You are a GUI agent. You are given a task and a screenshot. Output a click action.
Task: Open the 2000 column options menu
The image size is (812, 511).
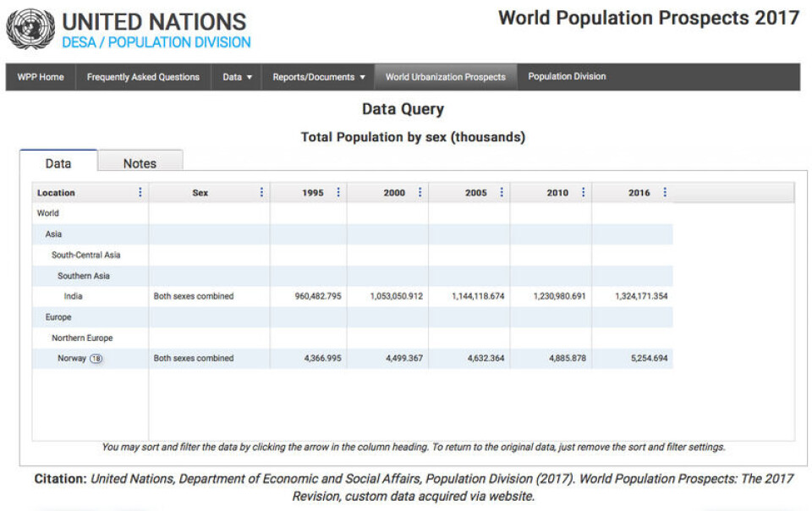coord(420,193)
